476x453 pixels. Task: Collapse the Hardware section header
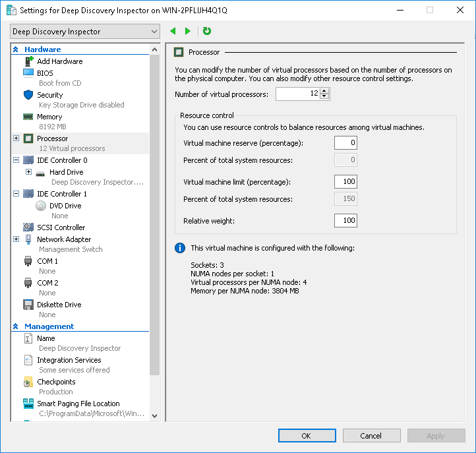[x=16, y=49]
